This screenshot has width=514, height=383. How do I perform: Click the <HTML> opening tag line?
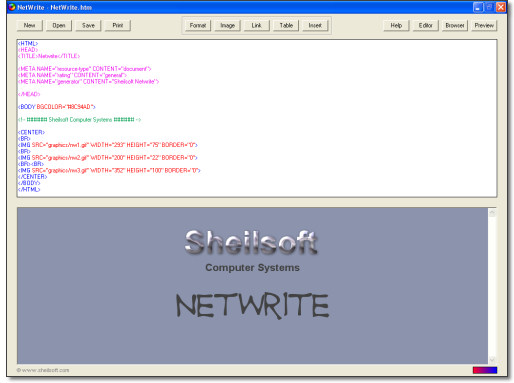point(28,43)
